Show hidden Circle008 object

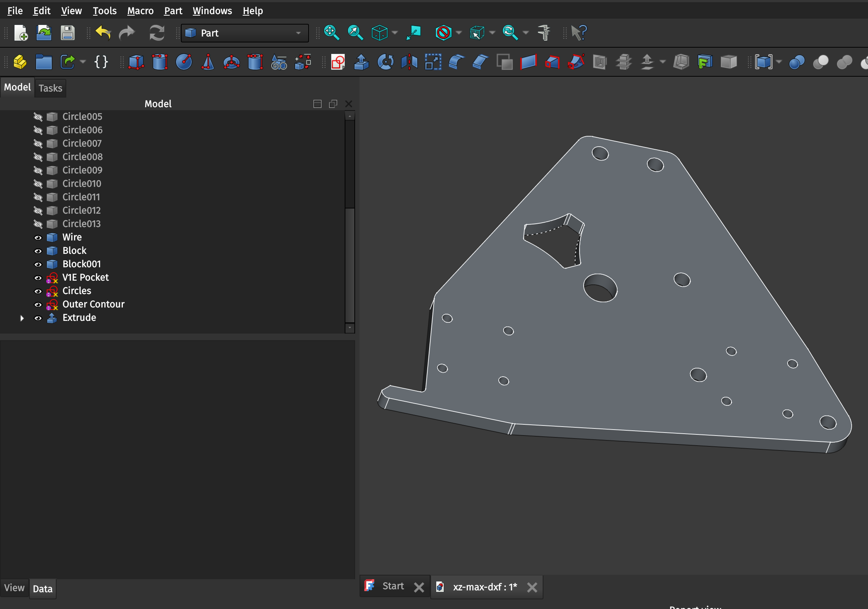[x=38, y=157]
